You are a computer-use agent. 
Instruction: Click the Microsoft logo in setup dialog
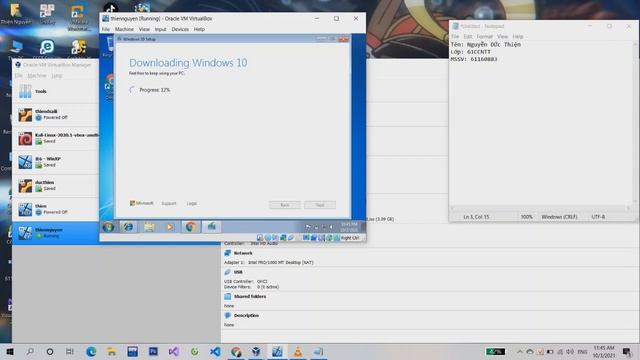[142, 203]
